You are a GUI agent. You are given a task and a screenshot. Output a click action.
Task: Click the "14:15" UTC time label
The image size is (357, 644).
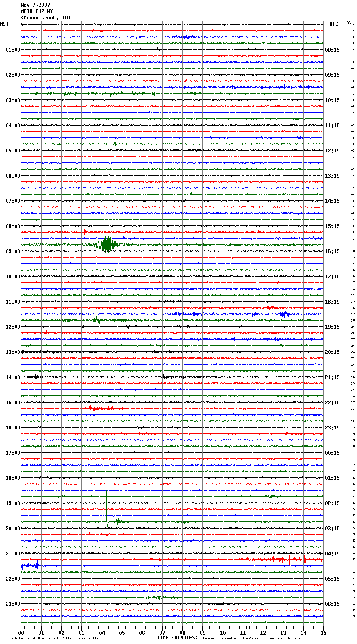point(332,201)
